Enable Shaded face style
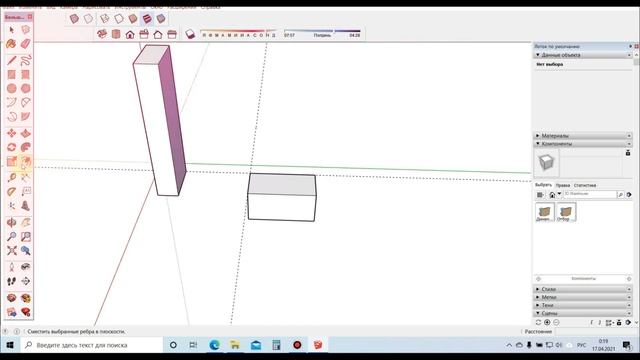 (x=133, y=19)
